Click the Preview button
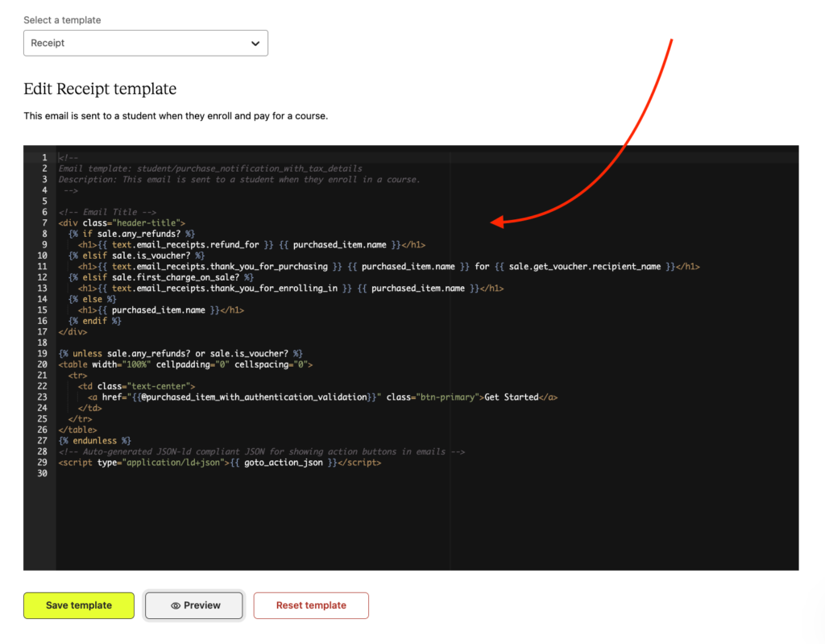This screenshot has height=644, width=825. coord(193,605)
